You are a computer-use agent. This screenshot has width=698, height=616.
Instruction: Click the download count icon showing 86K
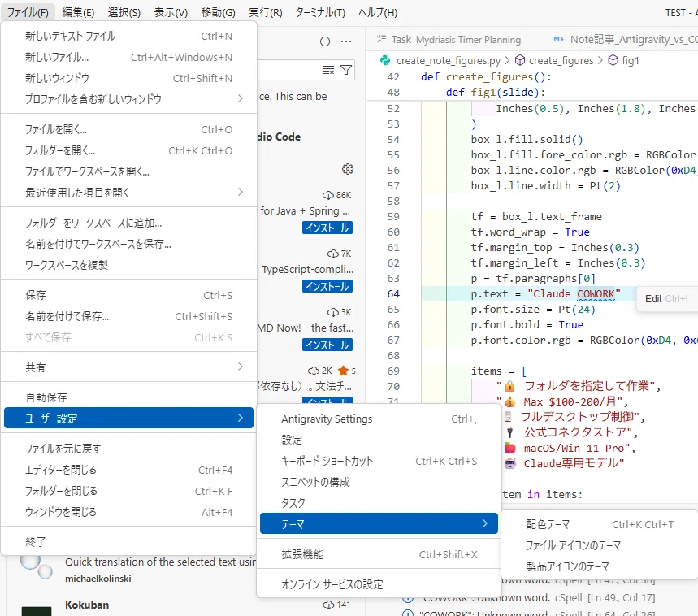click(x=327, y=195)
